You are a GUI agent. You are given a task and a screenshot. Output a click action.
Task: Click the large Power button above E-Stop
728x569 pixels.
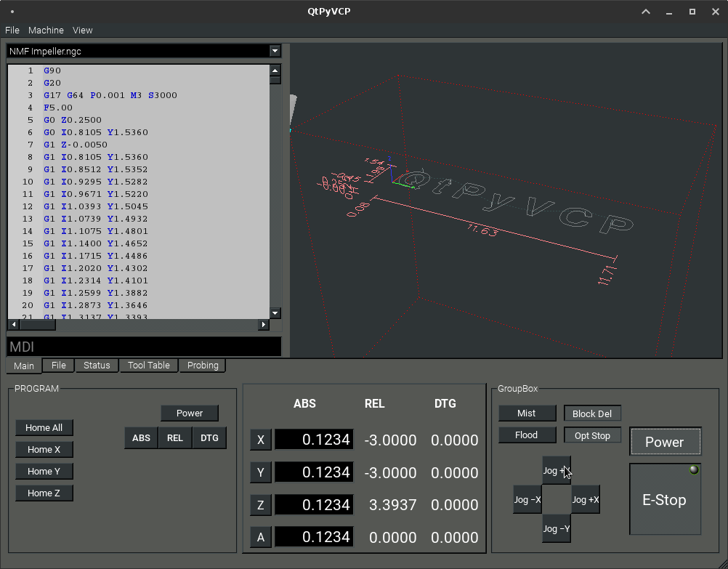[x=665, y=442]
